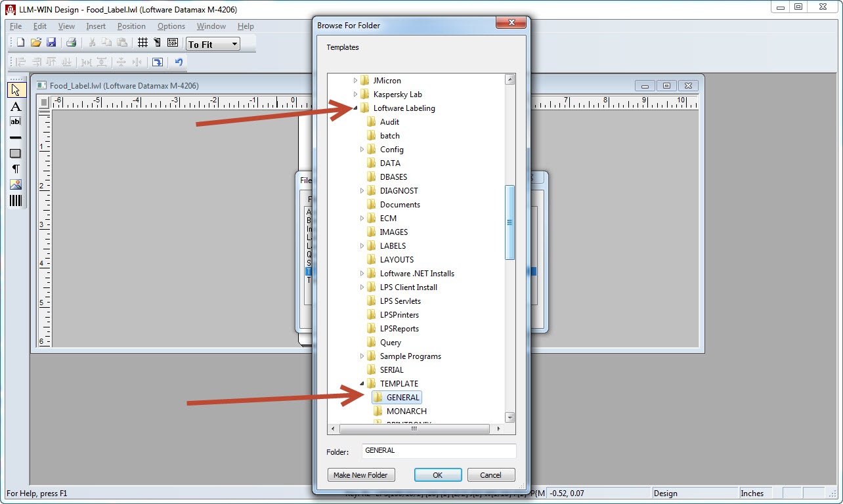The image size is (843, 504).
Task: Print the label using the printer icon
Action: pos(71,43)
